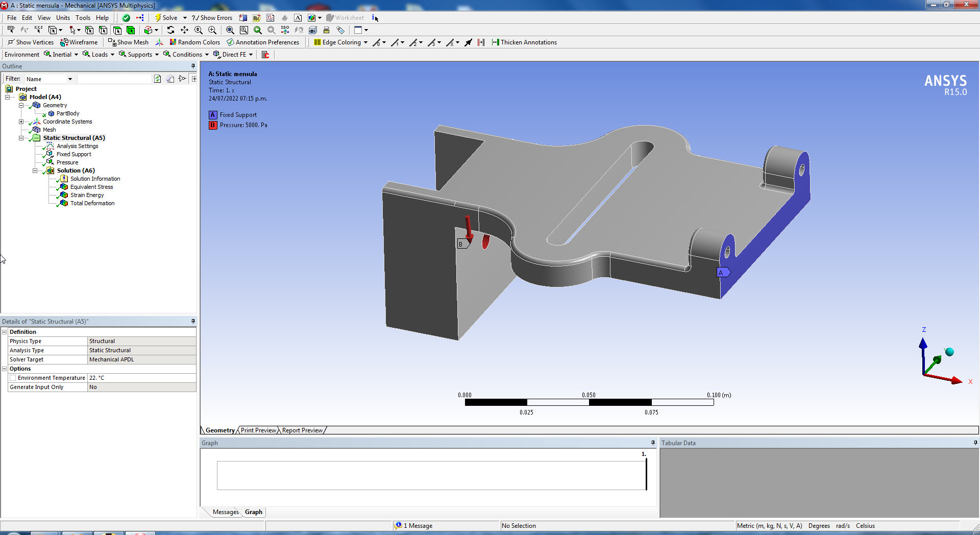Image resolution: width=980 pixels, height=535 pixels.
Task: Toggle Show Vertices option
Action: click(x=31, y=42)
